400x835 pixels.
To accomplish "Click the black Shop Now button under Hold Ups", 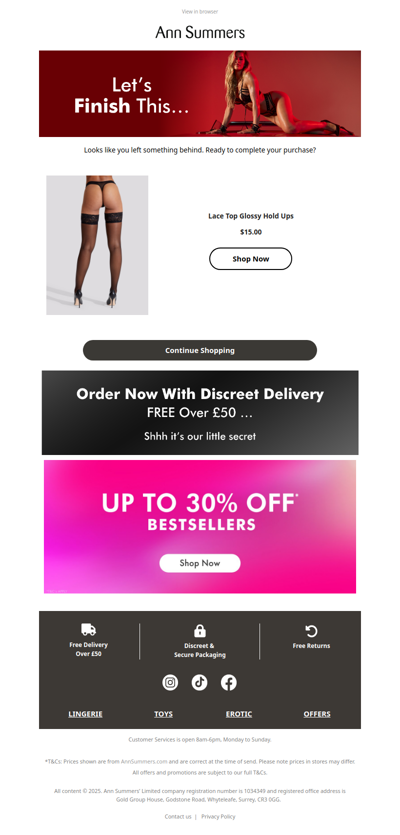I will point(250,259).
